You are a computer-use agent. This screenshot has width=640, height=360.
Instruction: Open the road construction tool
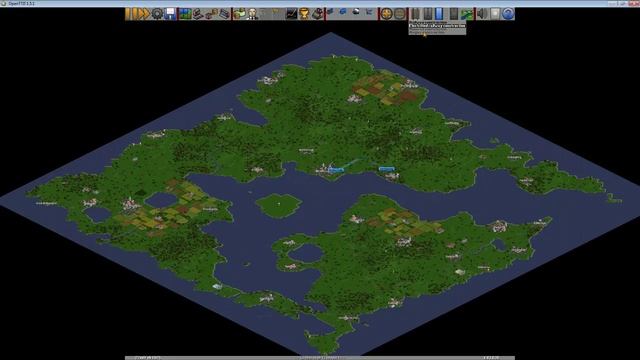tap(428, 14)
